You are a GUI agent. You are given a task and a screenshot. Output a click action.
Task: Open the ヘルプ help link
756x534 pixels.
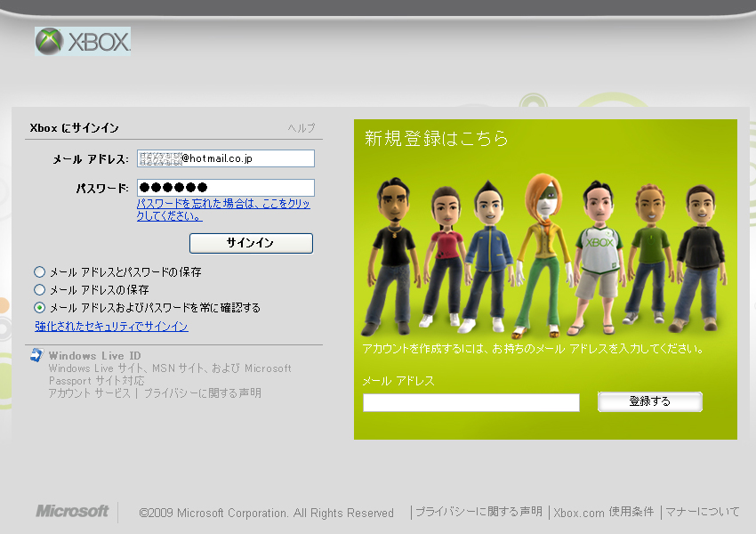302,128
